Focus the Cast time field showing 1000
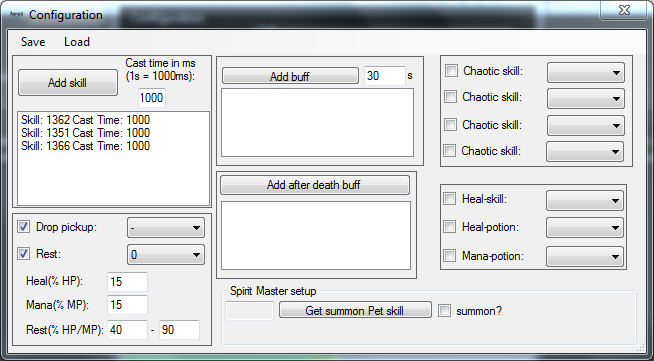Viewport: 654px width, 361px height. (151, 98)
